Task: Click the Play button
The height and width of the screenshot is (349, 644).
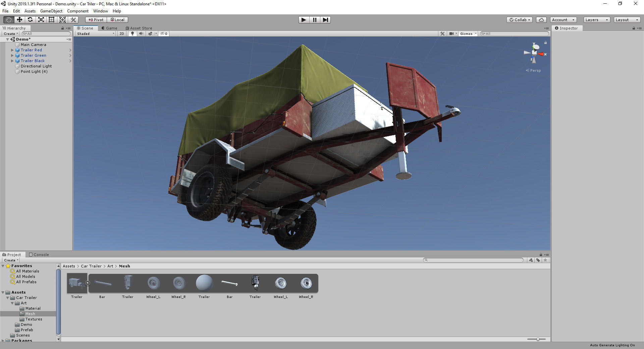Action: coord(304,20)
